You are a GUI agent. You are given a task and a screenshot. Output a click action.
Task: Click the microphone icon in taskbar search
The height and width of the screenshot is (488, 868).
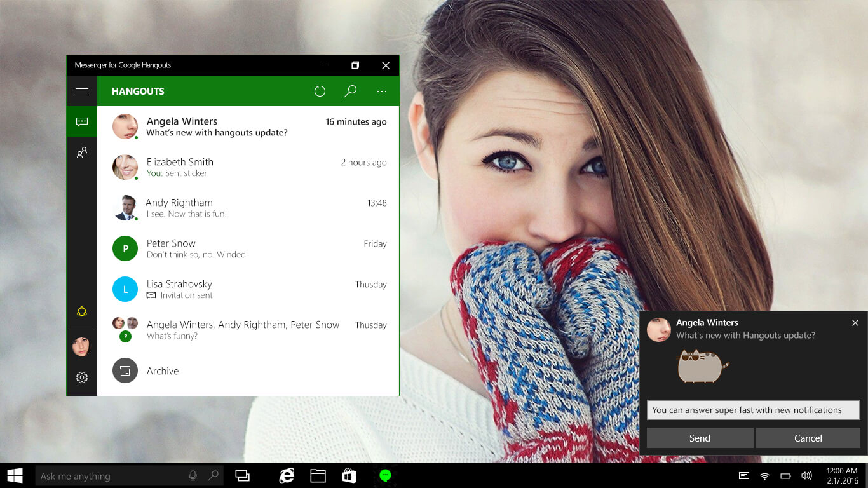point(193,475)
